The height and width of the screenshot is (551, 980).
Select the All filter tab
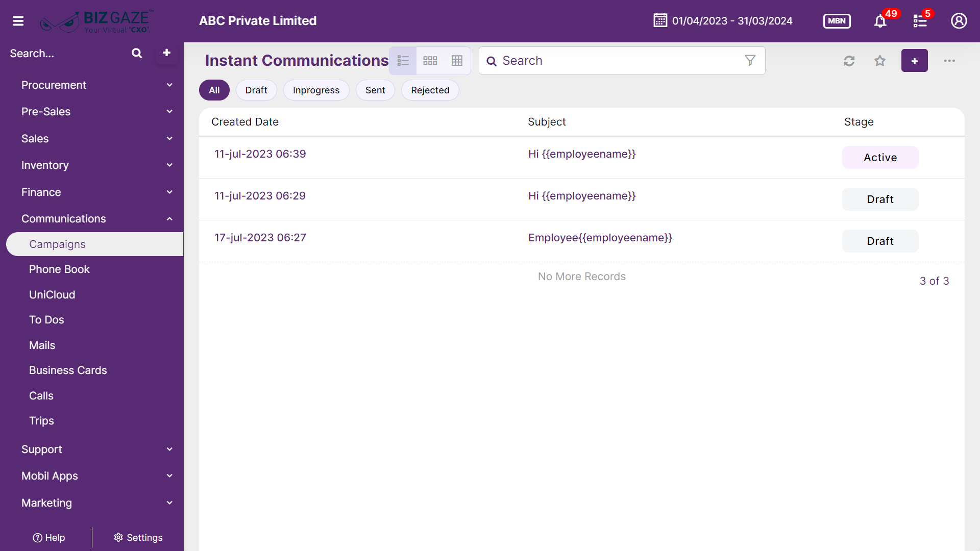pos(214,90)
